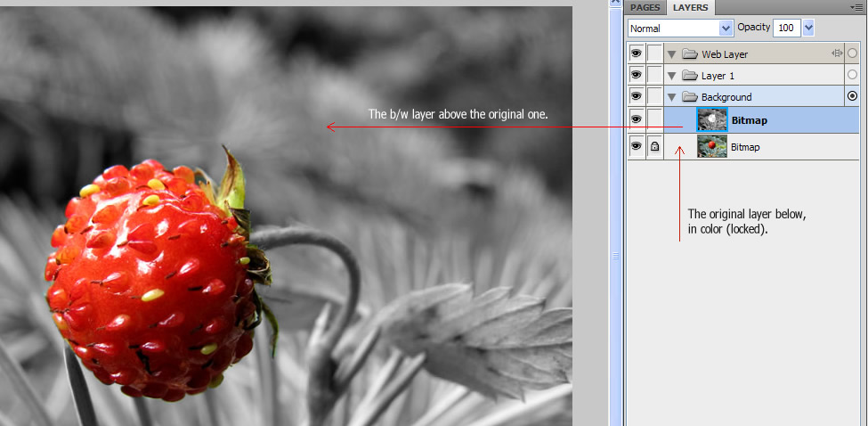Toggle visibility of Layer 1

[637, 76]
